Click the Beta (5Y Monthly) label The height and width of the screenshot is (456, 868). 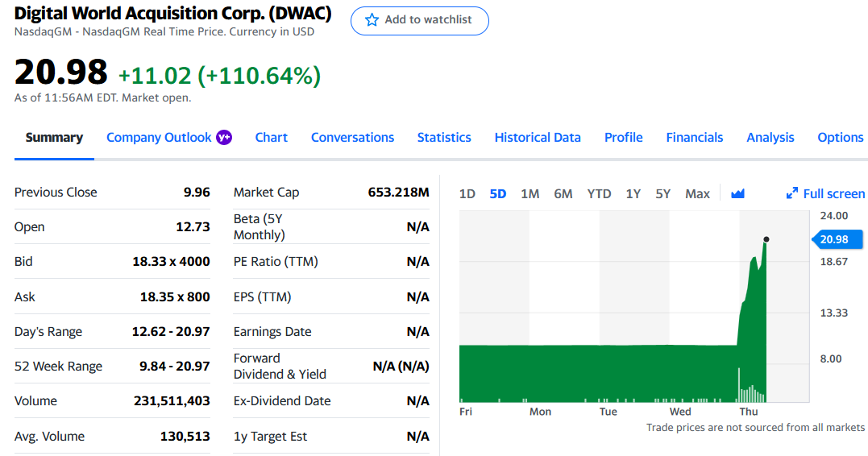259,227
